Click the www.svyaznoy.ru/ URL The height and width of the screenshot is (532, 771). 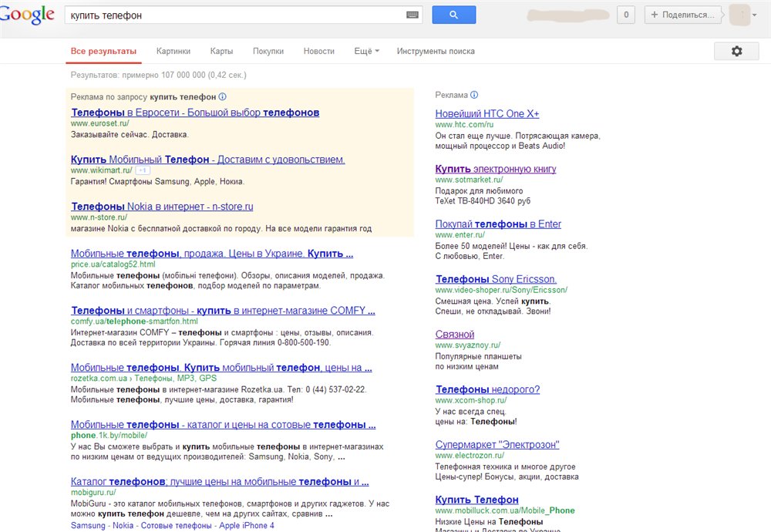468,345
